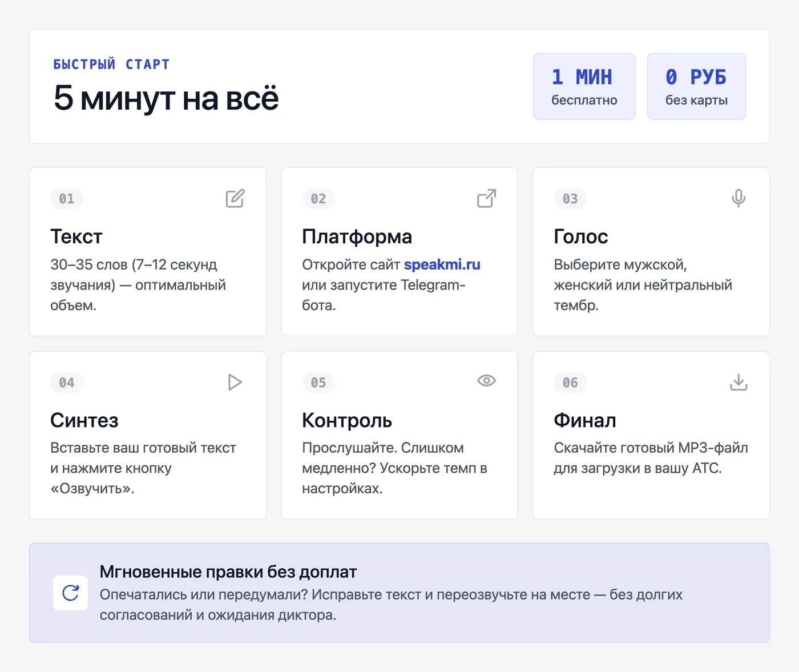Click the "Финал" card heading
Viewport: 799px width, 672px height.
585,420
